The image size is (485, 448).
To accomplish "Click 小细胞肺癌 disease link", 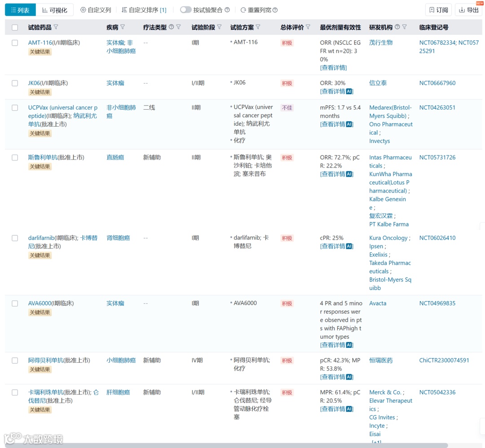I will pos(121,360).
